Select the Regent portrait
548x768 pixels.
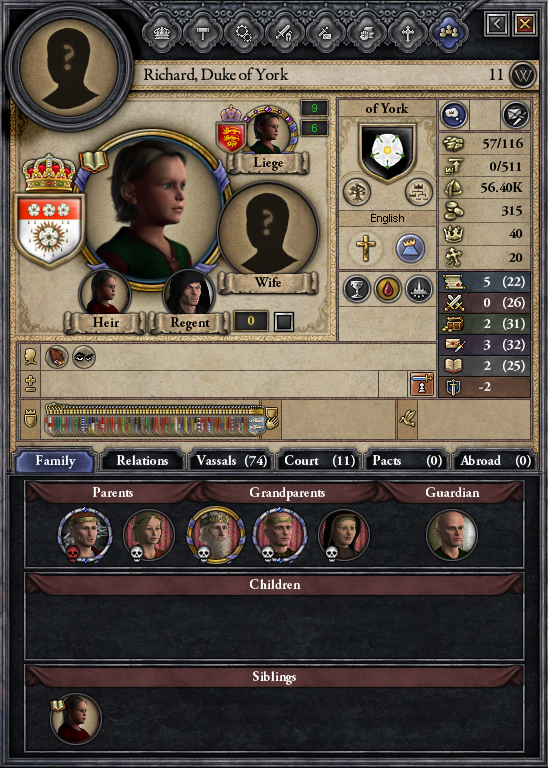(189, 293)
